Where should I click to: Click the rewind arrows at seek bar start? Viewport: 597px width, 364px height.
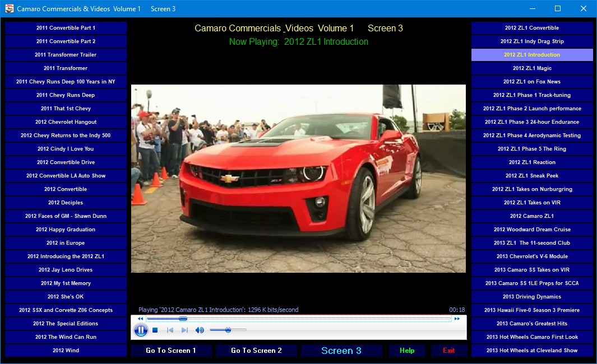(x=140, y=318)
